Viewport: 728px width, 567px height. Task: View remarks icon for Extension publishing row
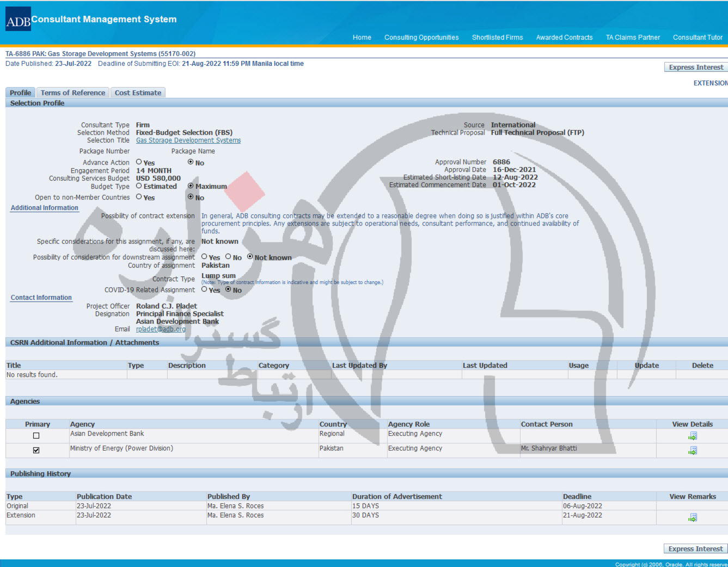click(x=693, y=517)
